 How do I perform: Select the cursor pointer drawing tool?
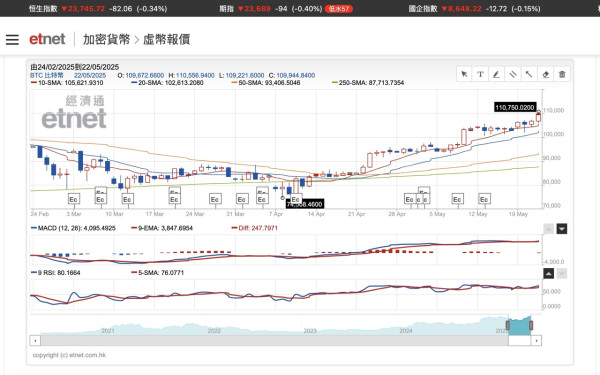(x=464, y=74)
